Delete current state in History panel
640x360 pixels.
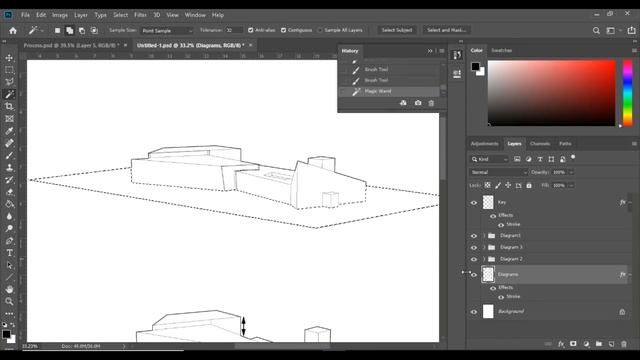[431, 103]
